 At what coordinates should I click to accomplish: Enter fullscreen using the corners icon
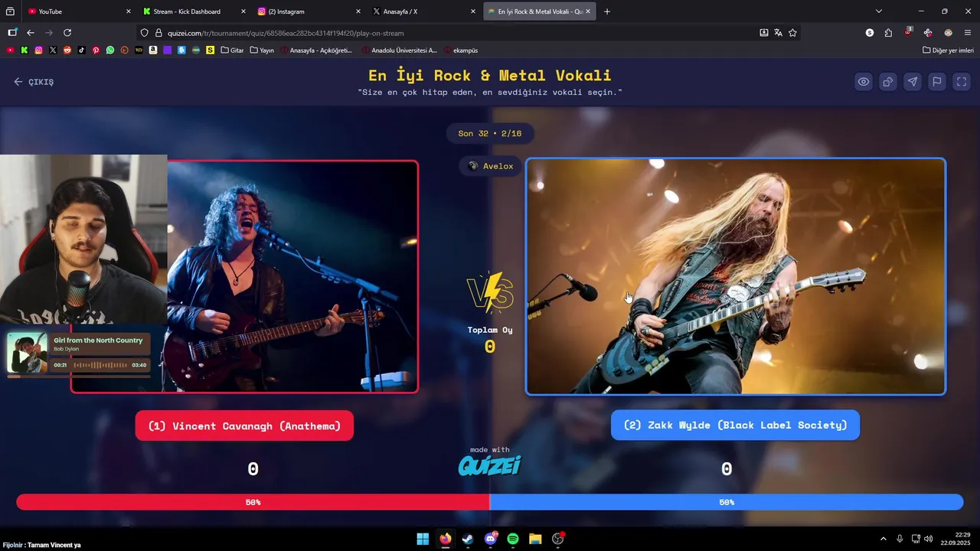pyautogui.click(x=962, y=82)
